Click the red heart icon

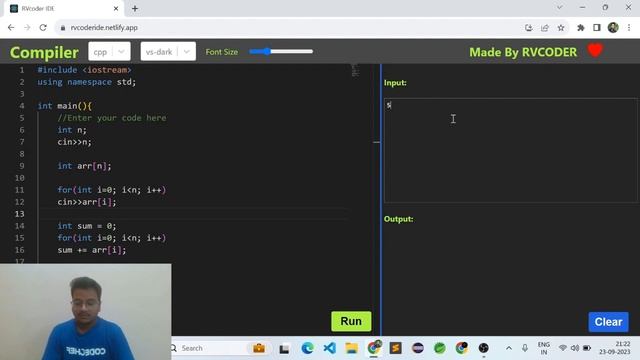point(595,51)
